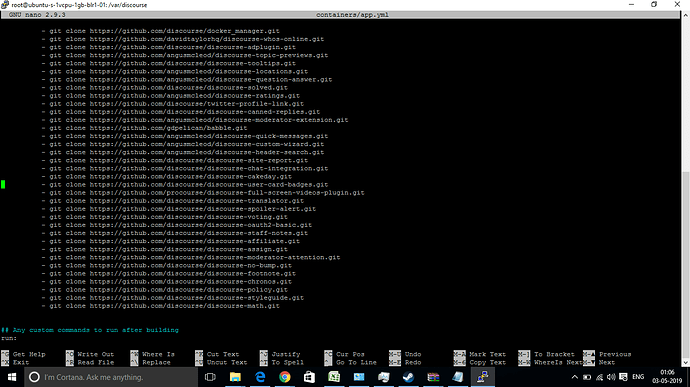Viewport: 690px width, 387px height.
Task: Click the 'To Spell' nano shortcut
Action: tap(282, 362)
